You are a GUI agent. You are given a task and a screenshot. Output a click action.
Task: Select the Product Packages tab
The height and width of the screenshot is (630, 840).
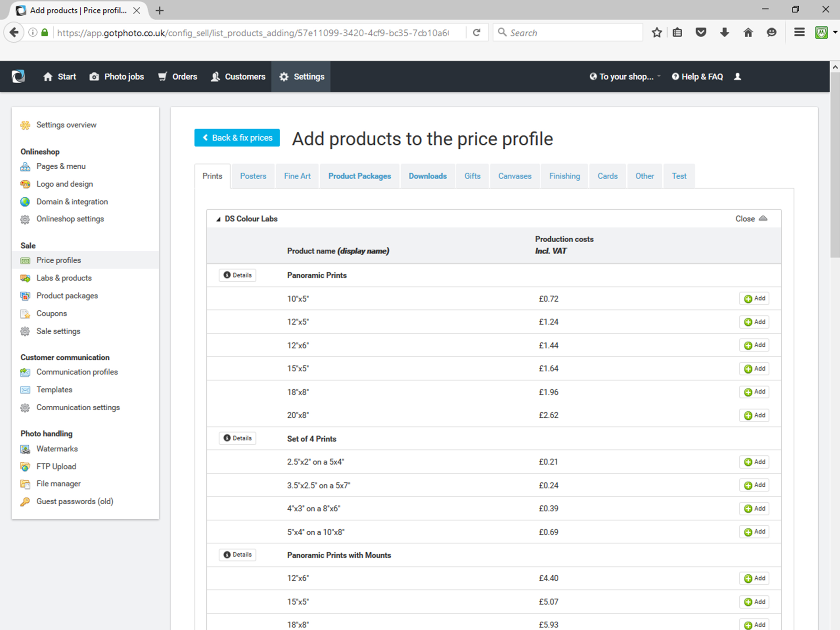click(360, 176)
